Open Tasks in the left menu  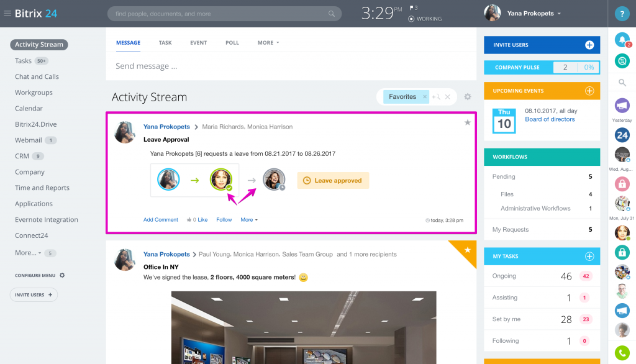[23, 61]
